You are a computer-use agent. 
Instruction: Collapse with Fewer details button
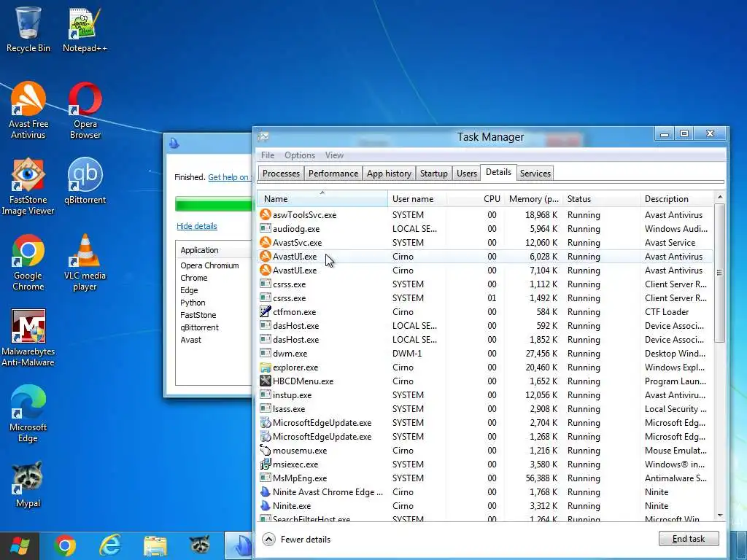tap(296, 539)
